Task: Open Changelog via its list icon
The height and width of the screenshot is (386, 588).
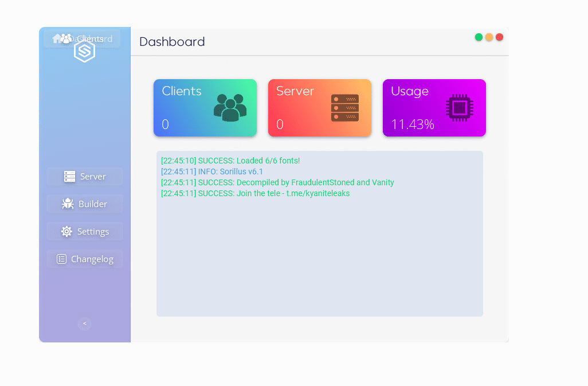Action: point(62,259)
